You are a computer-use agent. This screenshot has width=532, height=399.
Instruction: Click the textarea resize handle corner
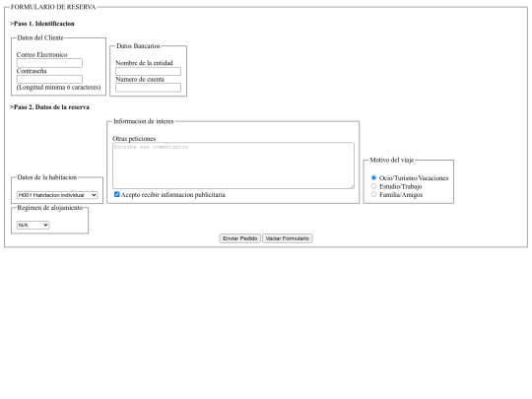pyautogui.click(x=352, y=186)
